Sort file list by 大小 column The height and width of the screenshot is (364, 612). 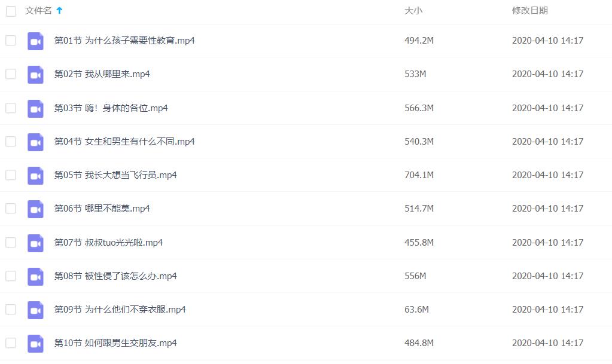coord(413,11)
